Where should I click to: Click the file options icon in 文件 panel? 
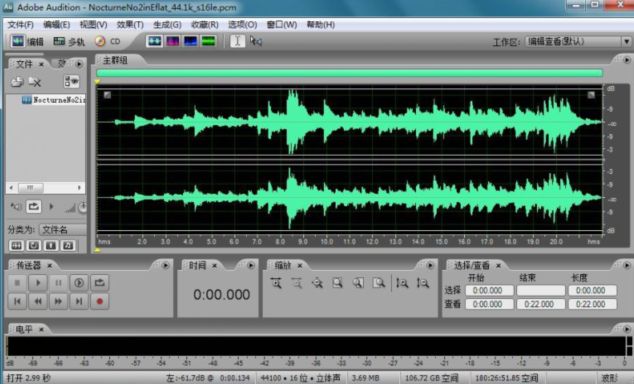point(71,82)
